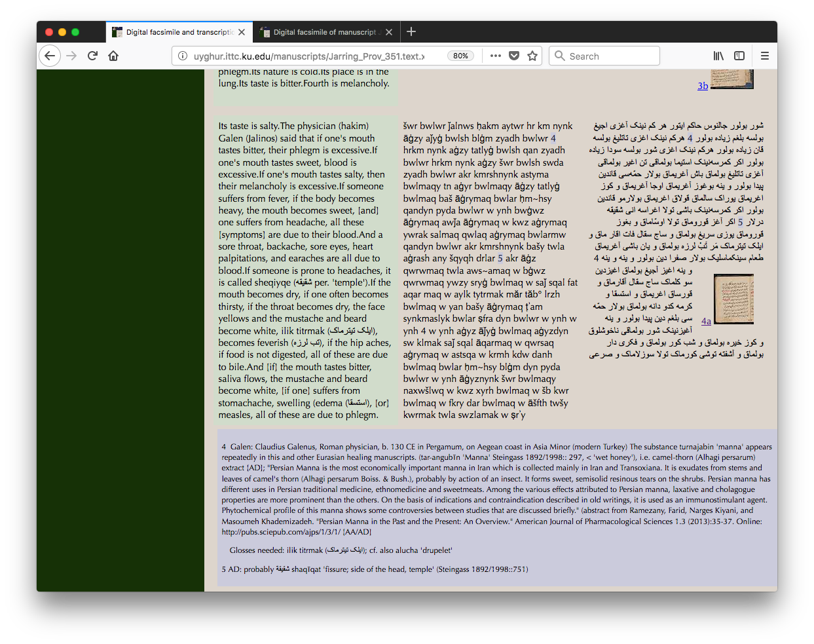This screenshot has height=644, width=814.
Task: Open the Library icon in toolbar
Action: point(718,56)
